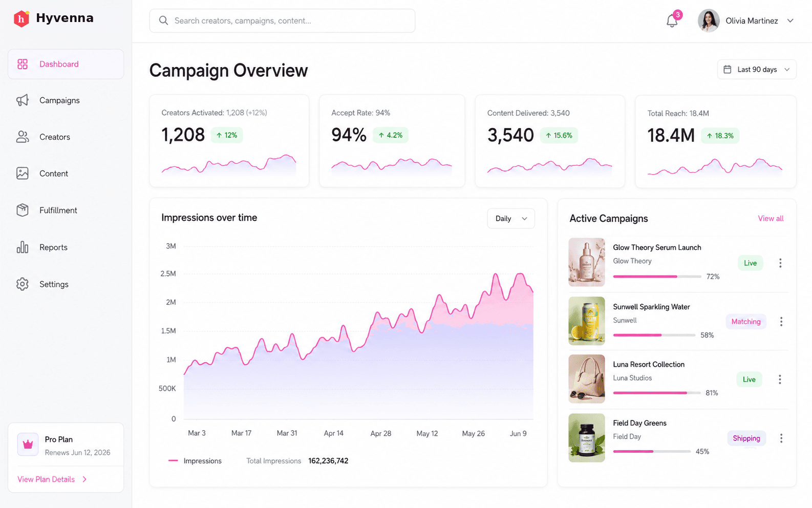Click View all active campaigns link

(771, 219)
